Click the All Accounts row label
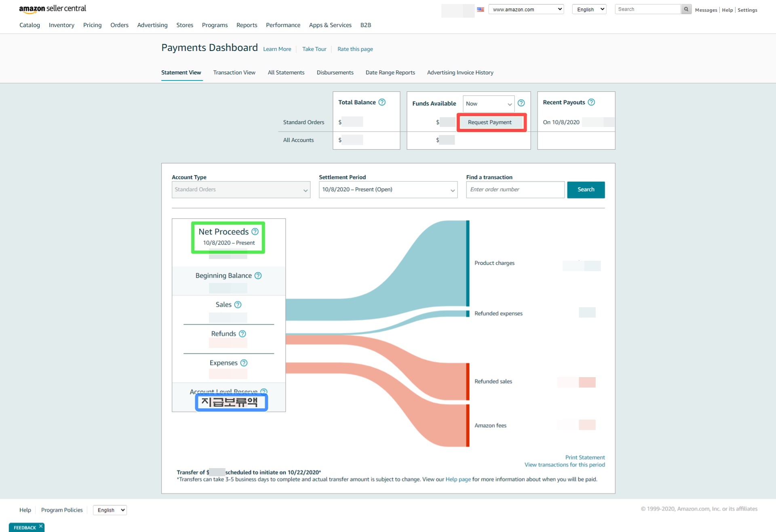The width and height of the screenshot is (776, 532). click(x=298, y=140)
